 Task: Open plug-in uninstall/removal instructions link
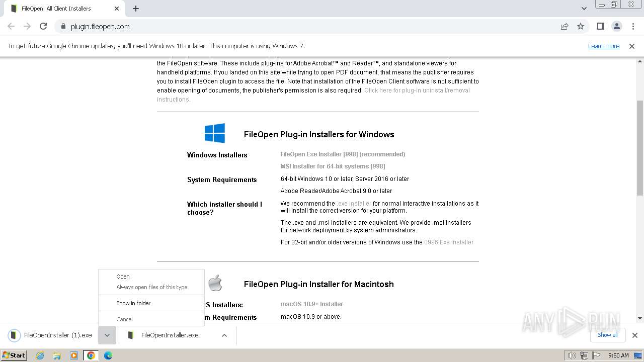pos(313,95)
